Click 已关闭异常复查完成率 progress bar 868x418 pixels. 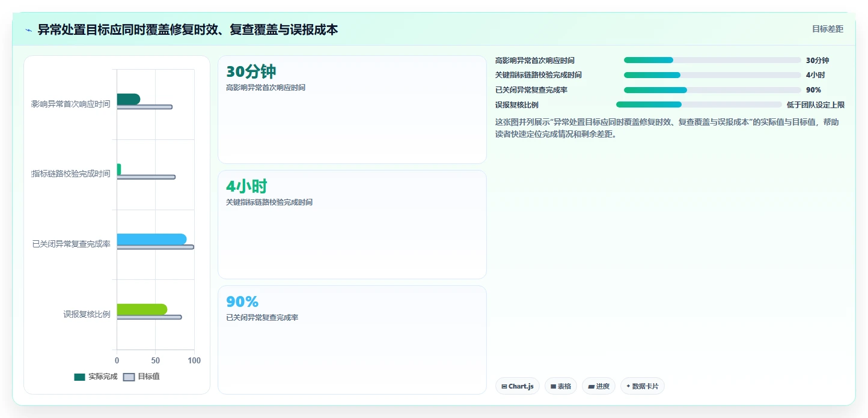(712, 90)
